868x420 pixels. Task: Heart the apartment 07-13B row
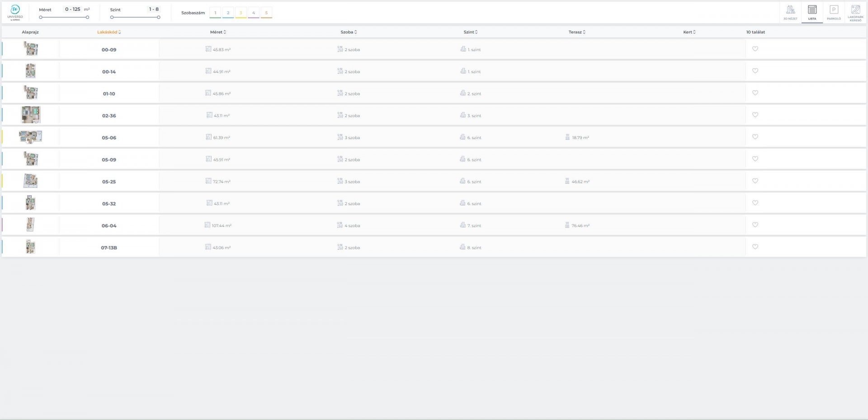tap(755, 247)
